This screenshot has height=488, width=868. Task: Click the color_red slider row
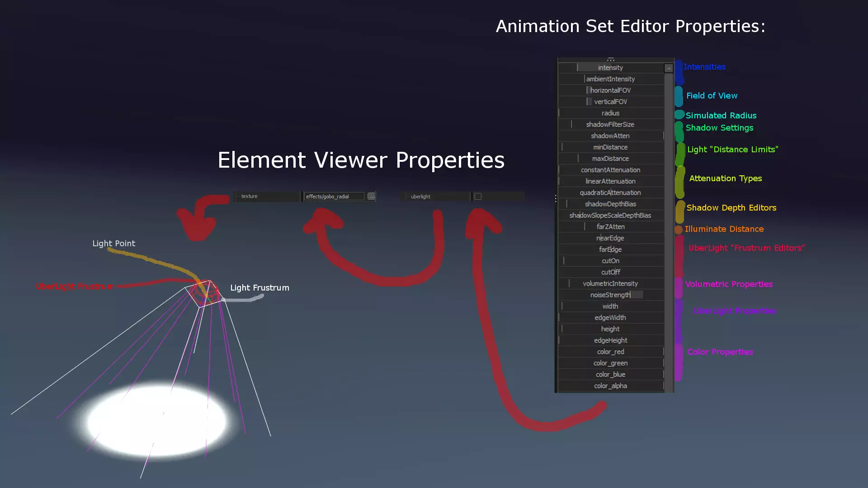[610, 352]
